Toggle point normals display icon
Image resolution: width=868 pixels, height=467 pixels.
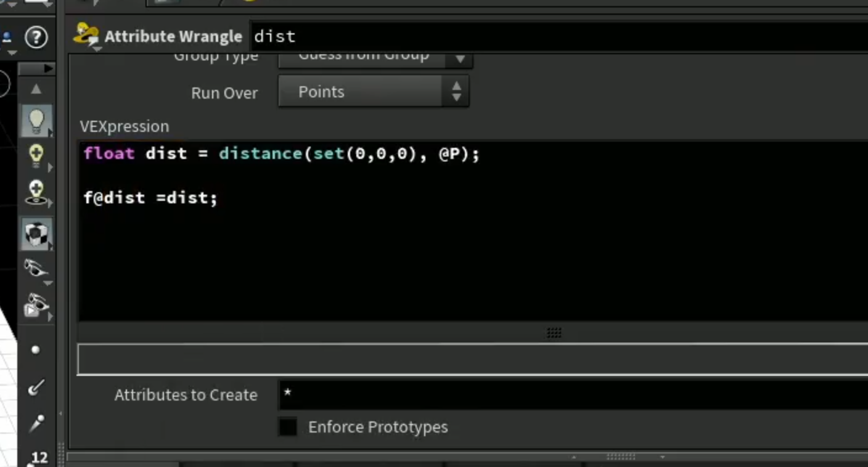(36, 387)
